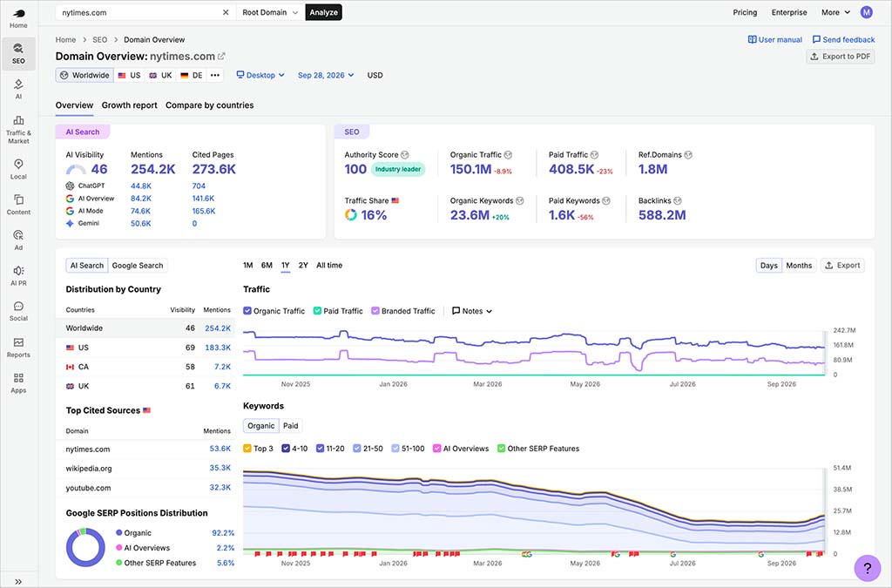The width and height of the screenshot is (892, 588).
Task: Open the Home section in the sidebar
Action: 18,18
